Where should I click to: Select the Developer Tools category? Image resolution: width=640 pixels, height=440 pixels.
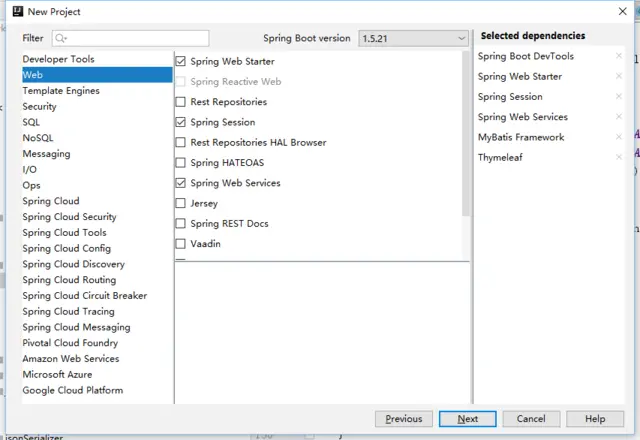[97, 59]
